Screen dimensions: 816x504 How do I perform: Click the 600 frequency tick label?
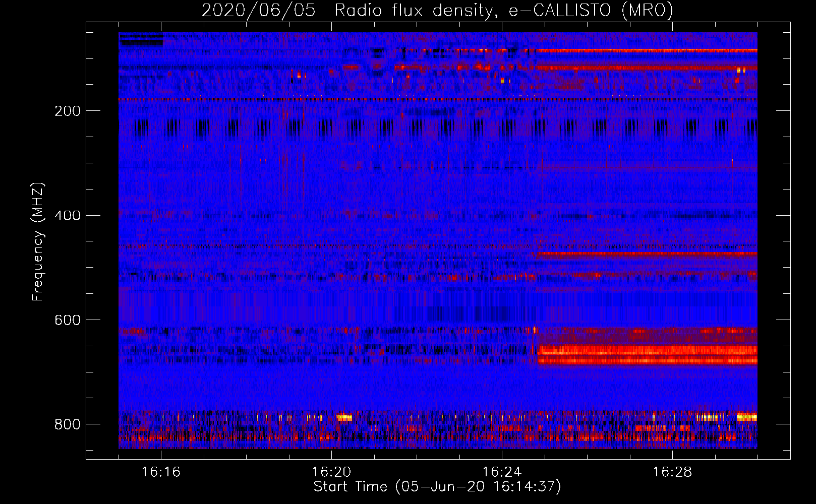click(68, 320)
